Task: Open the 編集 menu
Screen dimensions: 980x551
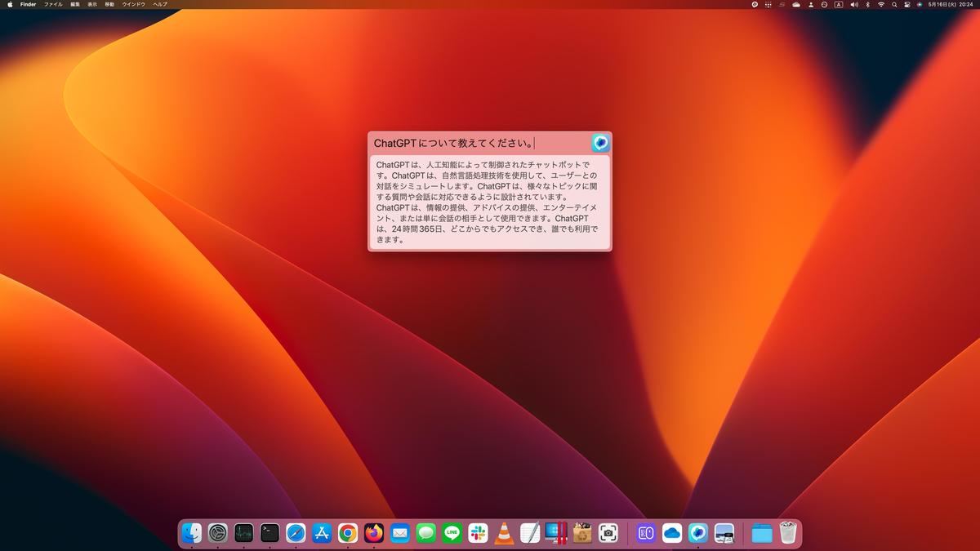Action: [x=75, y=4]
